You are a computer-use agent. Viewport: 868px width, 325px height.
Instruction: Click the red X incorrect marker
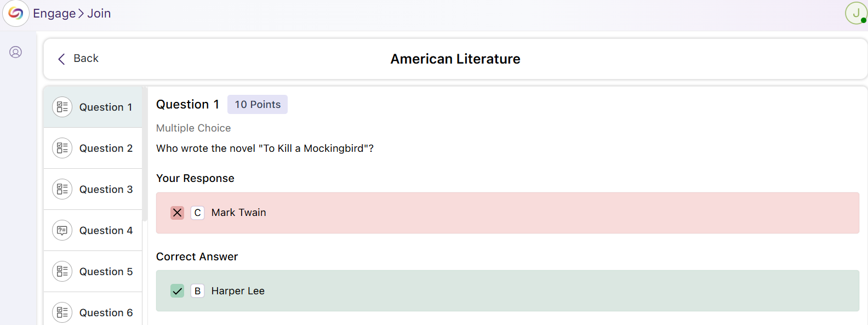pyautogui.click(x=177, y=213)
